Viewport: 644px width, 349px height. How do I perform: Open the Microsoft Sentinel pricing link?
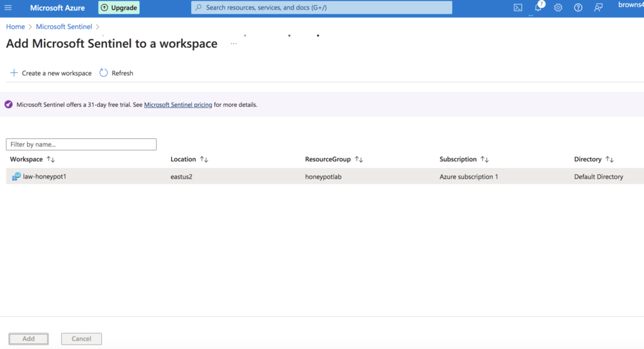(178, 104)
